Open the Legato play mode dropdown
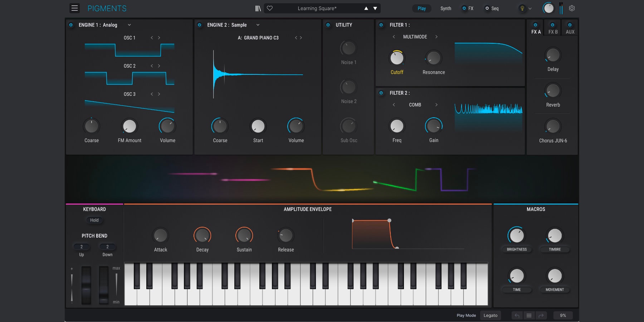644x322 pixels. pyautogui.click(x=490, y=315)
